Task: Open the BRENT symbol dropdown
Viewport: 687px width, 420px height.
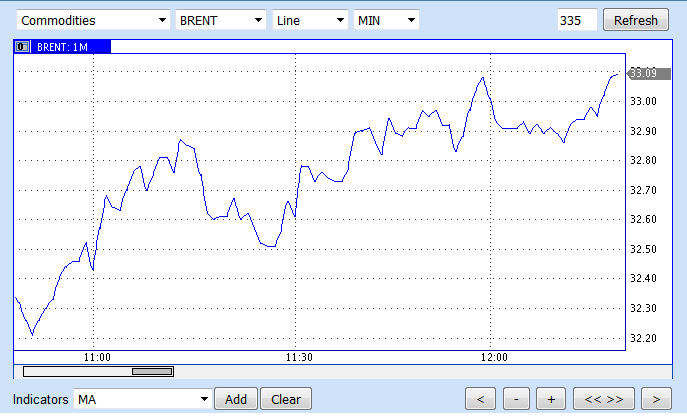Action: pyautogui.click(x=221, y=20)
